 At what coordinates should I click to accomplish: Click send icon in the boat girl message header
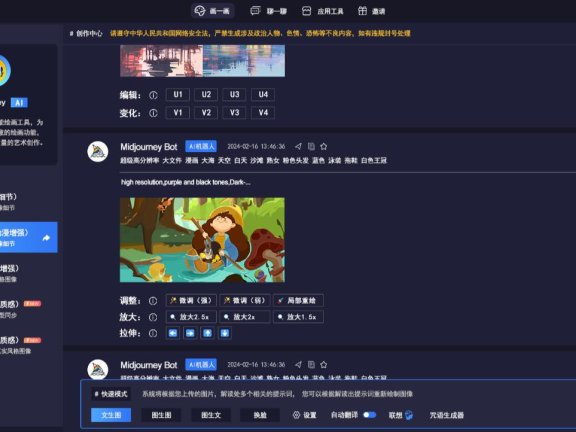298,147
